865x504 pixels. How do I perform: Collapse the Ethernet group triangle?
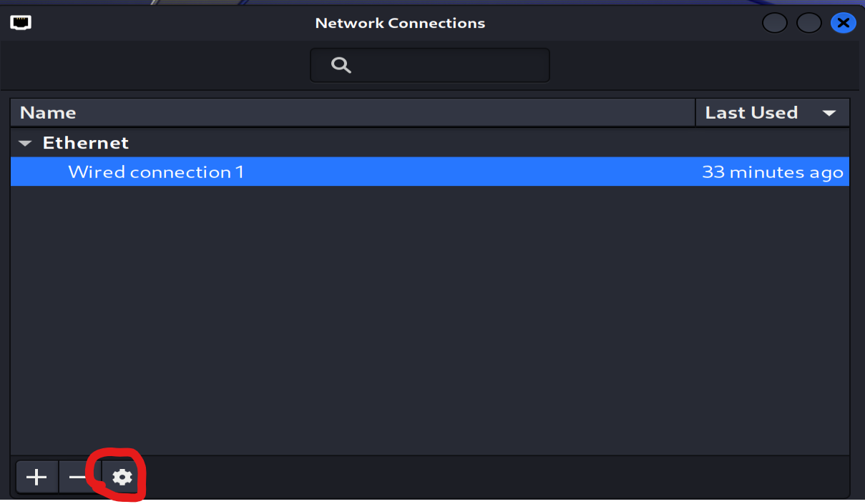pos(26,143)
